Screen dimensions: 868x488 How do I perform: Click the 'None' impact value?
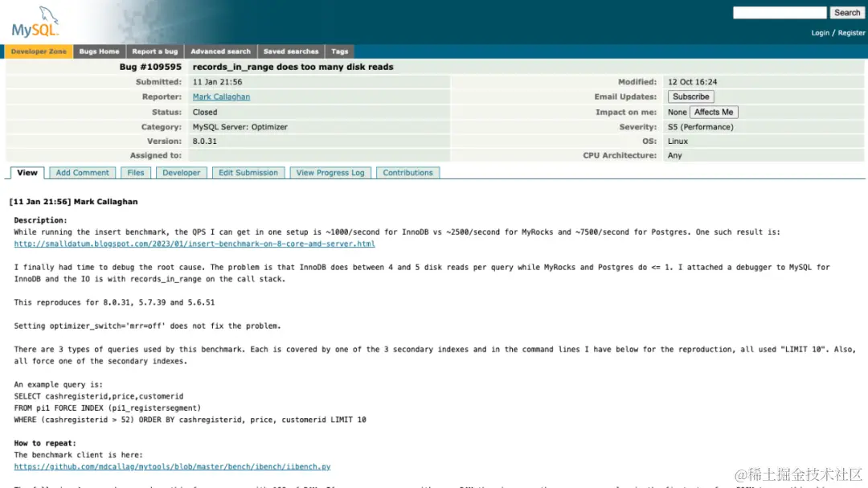(677, 112)
